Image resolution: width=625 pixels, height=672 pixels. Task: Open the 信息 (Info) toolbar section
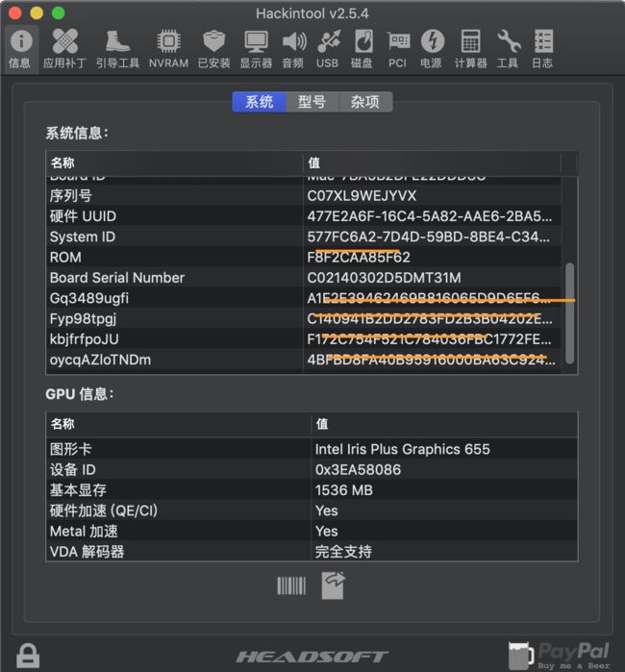pyautogui.click(x=20, y=48)
